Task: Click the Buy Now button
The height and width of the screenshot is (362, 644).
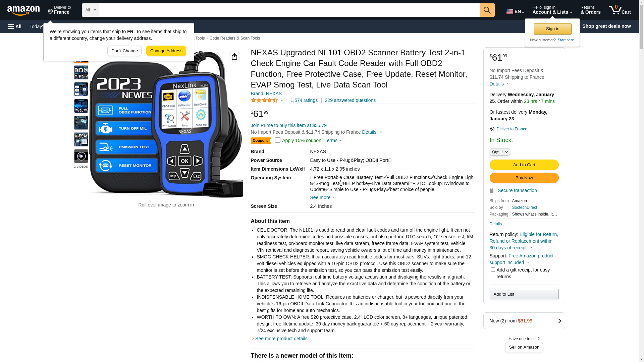Action: [524, 178]
